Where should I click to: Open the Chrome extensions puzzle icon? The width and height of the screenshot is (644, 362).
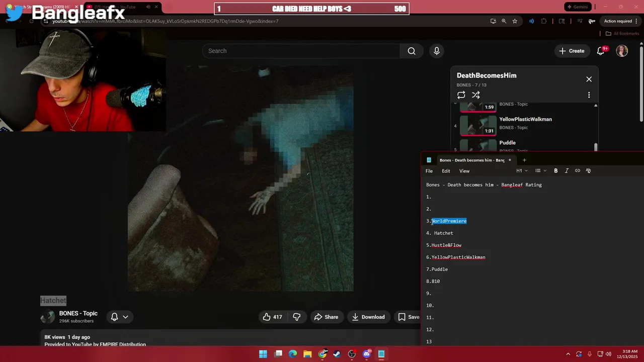pos(544,21)
